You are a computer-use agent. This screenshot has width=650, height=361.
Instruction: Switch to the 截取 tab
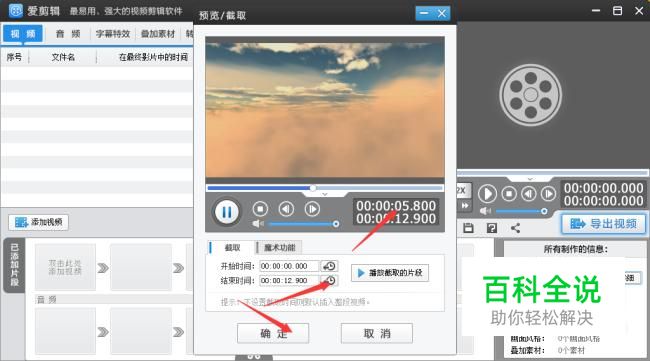(231, 247)
